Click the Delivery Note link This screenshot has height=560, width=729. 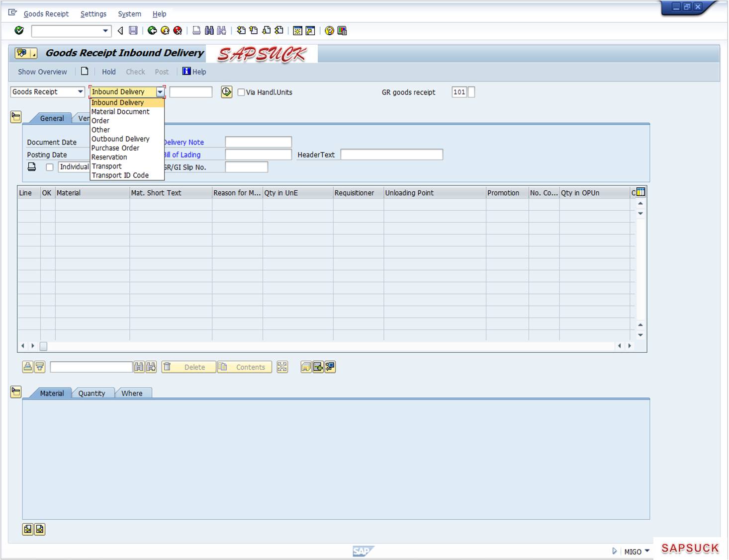183,142
